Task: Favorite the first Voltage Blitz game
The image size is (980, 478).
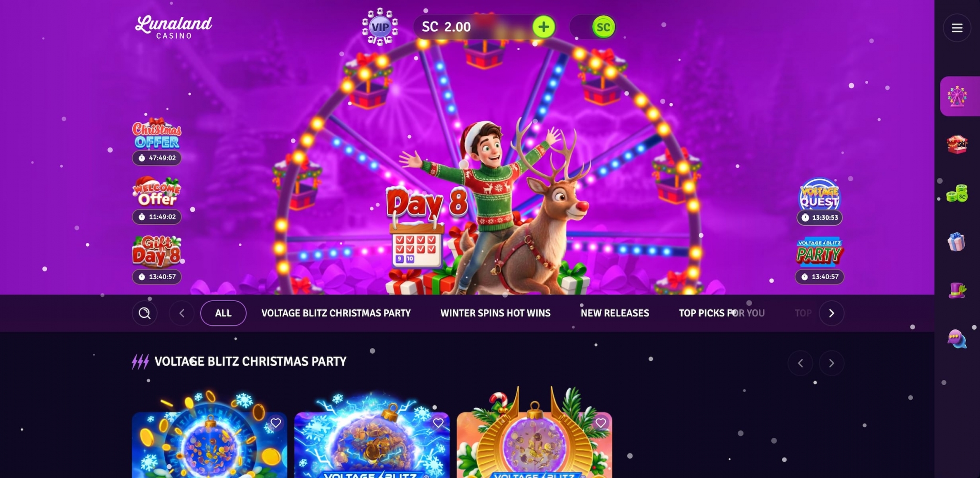Action: [x=276, y=423]
